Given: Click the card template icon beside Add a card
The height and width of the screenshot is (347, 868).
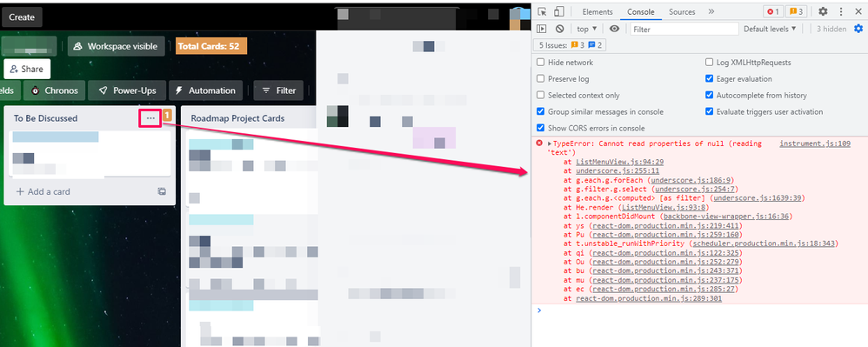Looking at the screenshot, I should pos(162,191).
